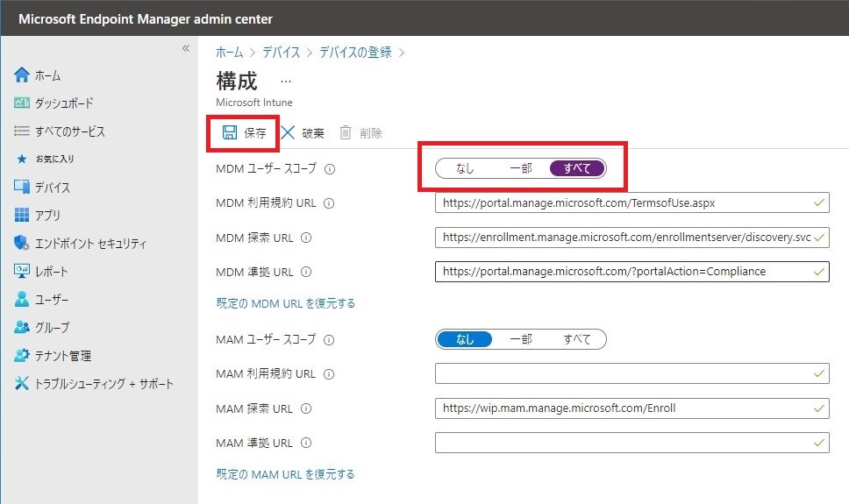Open レポート in navigation menu
Image resolution: width=849 pixels, height=504 pixels.
point(52,271)
